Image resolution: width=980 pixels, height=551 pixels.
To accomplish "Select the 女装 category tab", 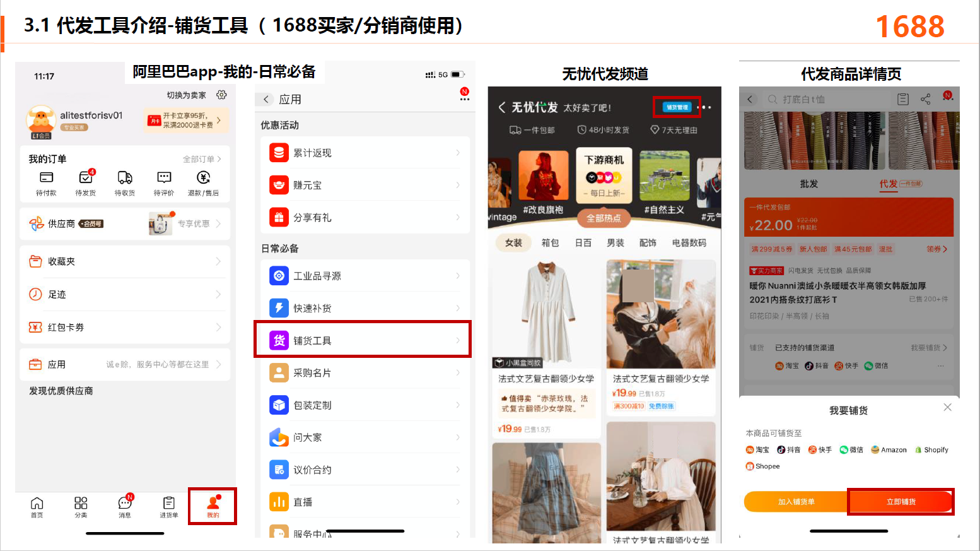I will pyautogui.click(x=513, y=242).
